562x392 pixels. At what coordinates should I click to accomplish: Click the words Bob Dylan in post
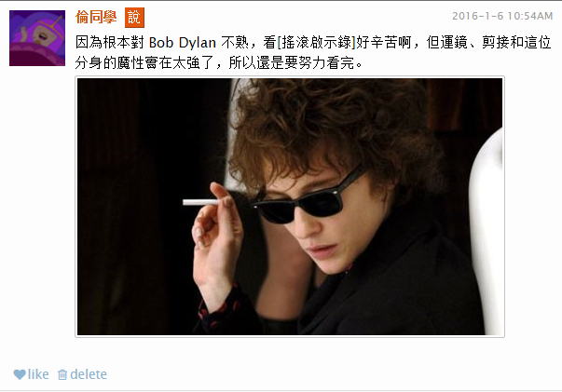tap(183, 43)
